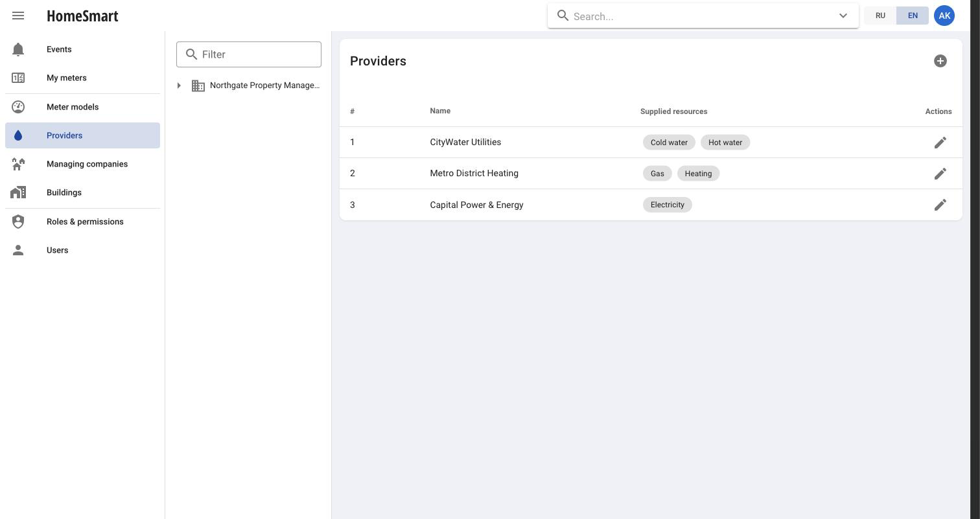The image size is (980, 519).
Task: Click the HomeSmart logo title
Action: [x=82, y=16]
